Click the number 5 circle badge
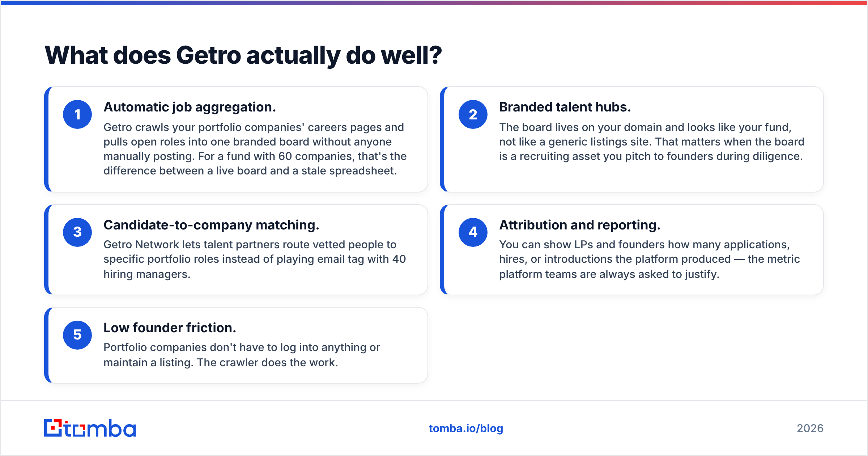868x456 pixels. pyautogui.click(x=77, y=335)
